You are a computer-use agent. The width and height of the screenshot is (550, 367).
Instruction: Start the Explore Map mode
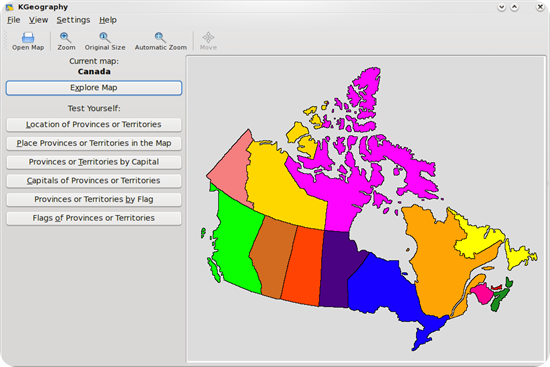[x=94, y=88]
